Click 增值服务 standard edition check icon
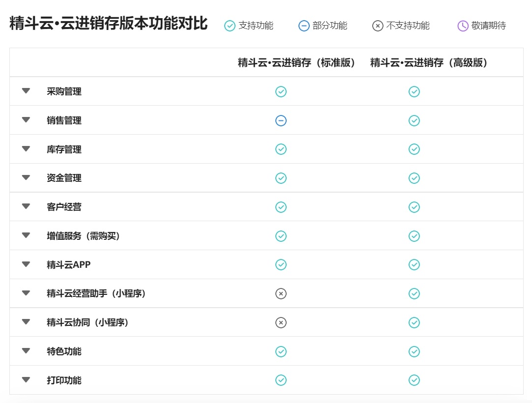 click(x=281, y=236)
